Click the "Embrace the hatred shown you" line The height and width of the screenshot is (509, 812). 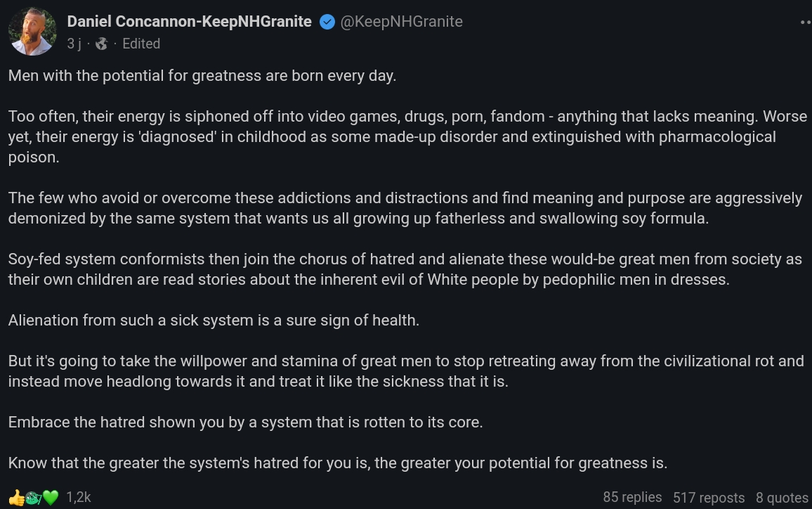[245, 423]
